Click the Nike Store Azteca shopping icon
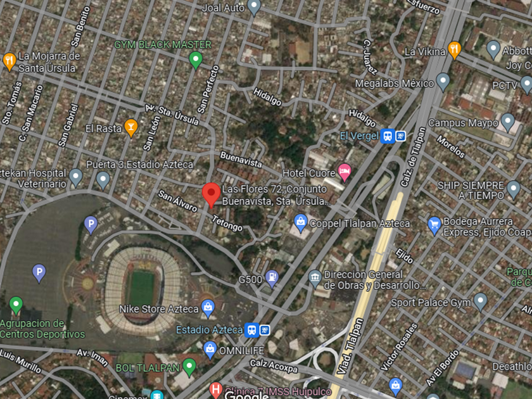The image size is (532, 399). (x=208, y=308)
